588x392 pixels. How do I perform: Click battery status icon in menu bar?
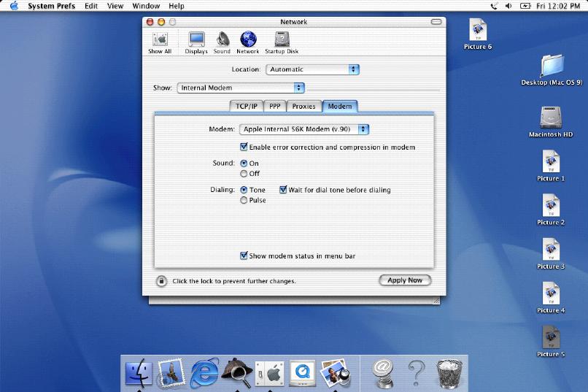click(525, 6)
